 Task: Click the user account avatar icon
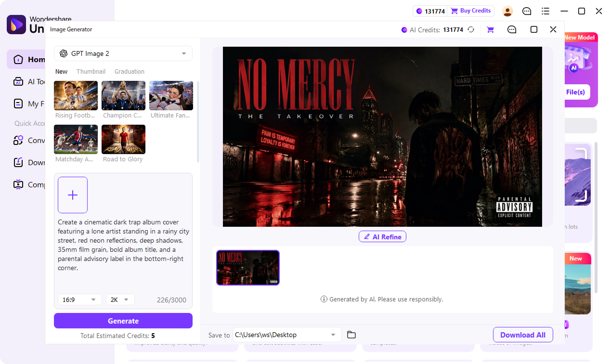click(507, 11)
